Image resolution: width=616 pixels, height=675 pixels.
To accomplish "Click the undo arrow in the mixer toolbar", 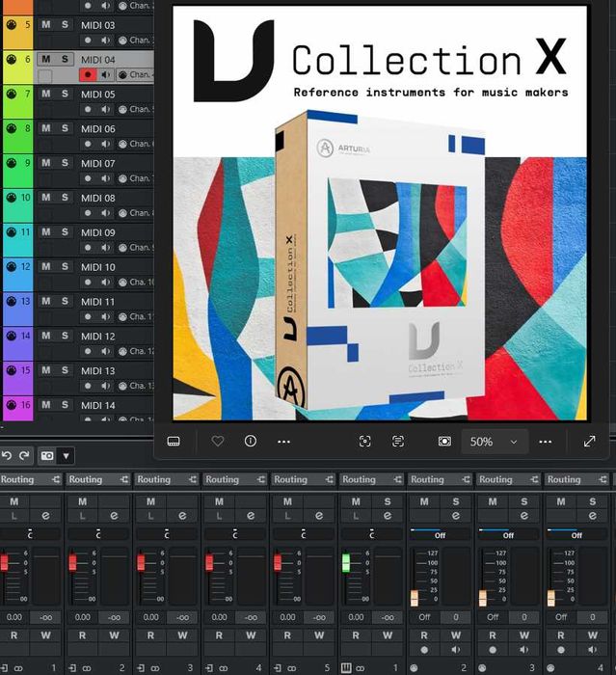I will pyautogui.click(x=7, y=455).
